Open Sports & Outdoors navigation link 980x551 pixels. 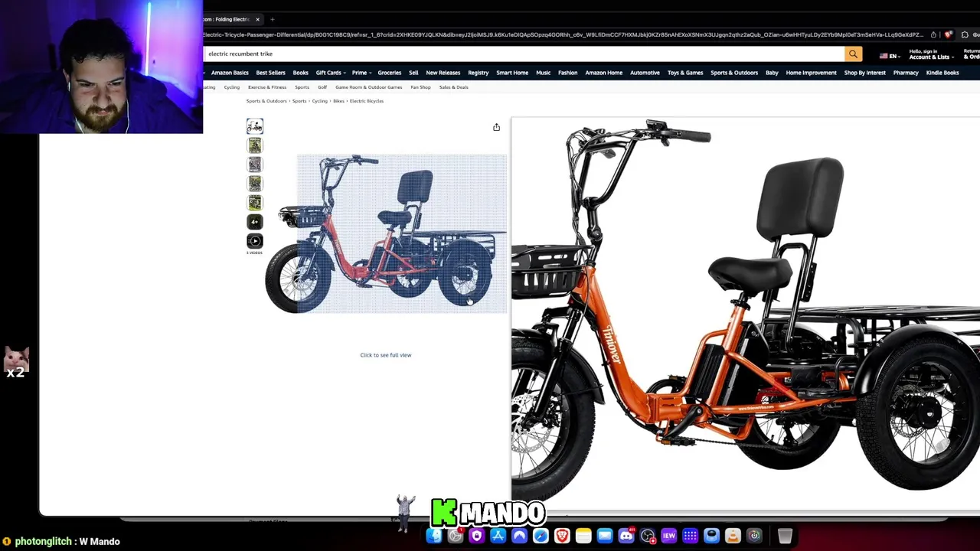733,73
